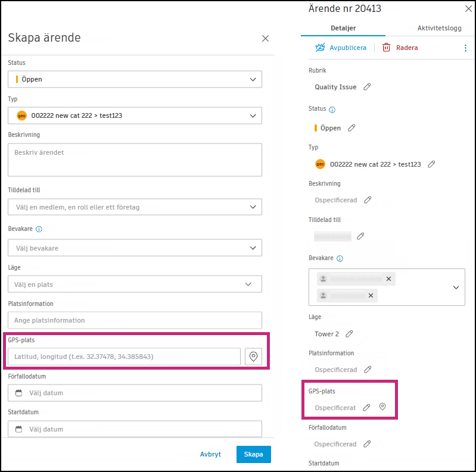Expand the Läge Välj en plats dropdown
This screenshot has height=472, width=476.
[x=135, y=285]
